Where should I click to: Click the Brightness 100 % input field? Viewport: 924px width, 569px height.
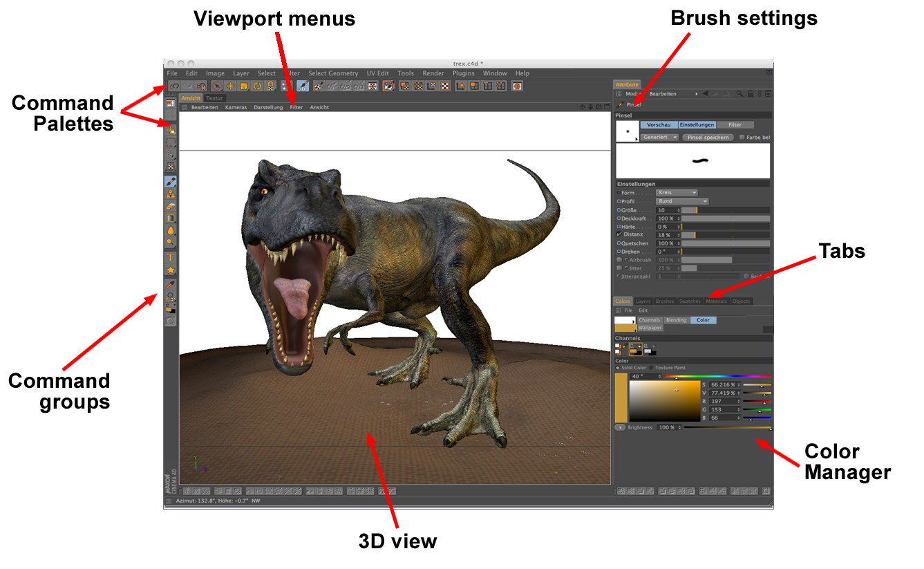pos(669,427)
